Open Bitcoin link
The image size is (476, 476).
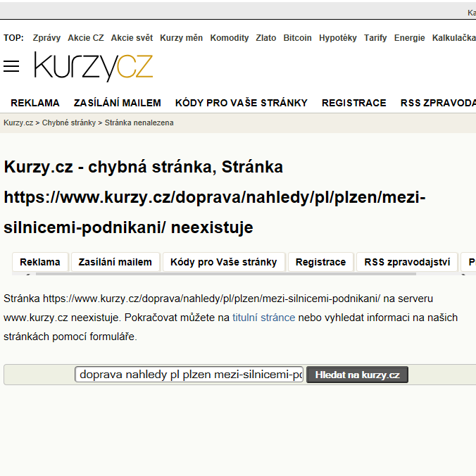[297, 38]
